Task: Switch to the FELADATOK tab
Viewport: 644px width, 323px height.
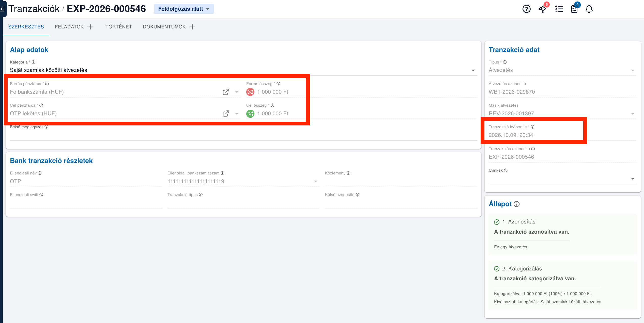Action: [x=69, y=27]
